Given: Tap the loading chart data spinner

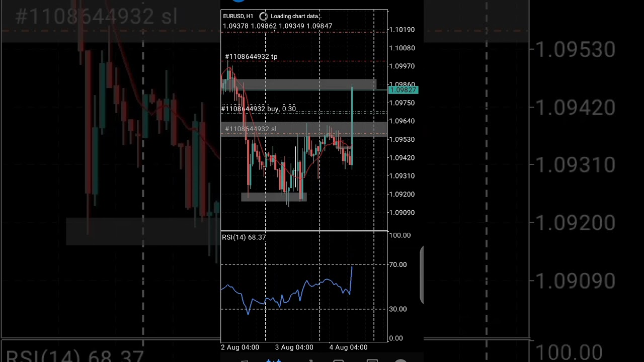Looking at the screenshot, I should 263,16.
